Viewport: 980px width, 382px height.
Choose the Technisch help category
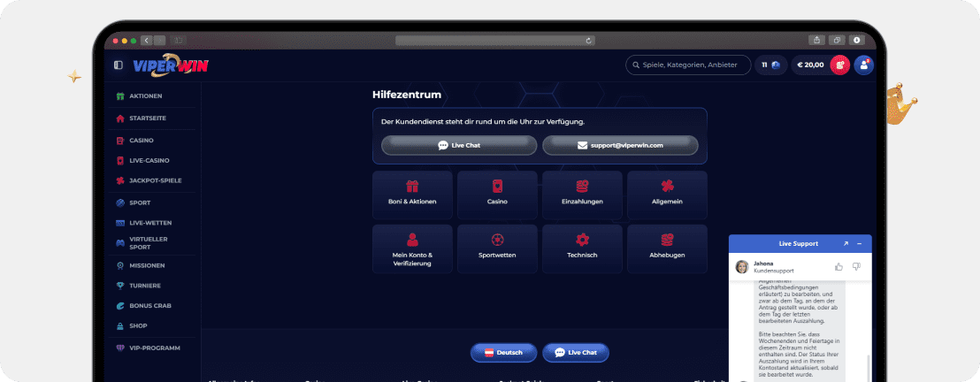582,248
